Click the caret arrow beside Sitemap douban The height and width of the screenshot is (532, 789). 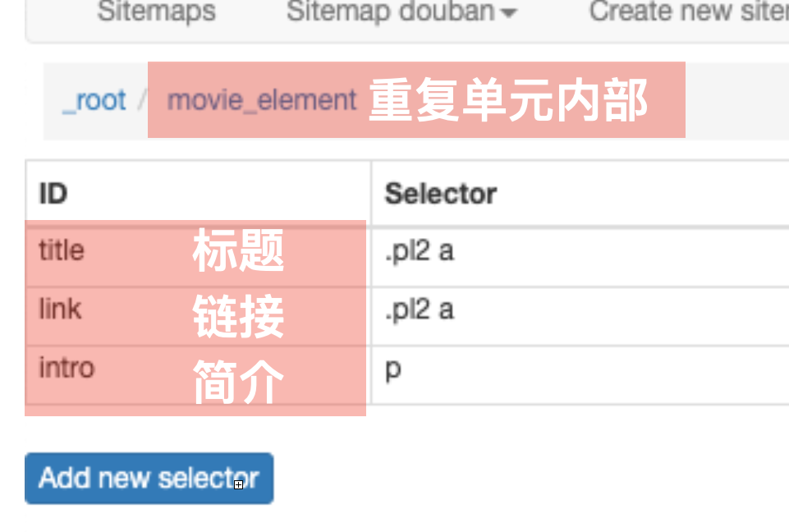[509, 13]
